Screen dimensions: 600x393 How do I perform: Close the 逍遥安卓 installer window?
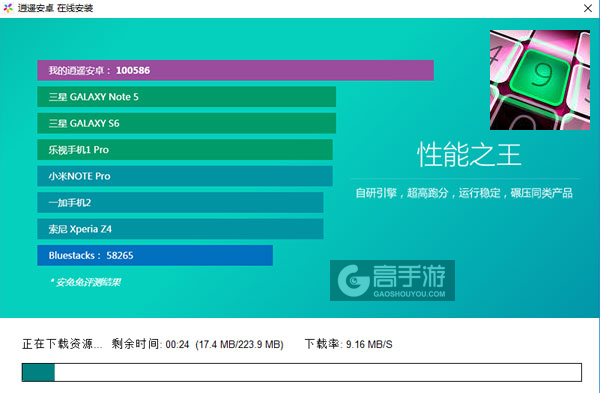coord(588,8)
